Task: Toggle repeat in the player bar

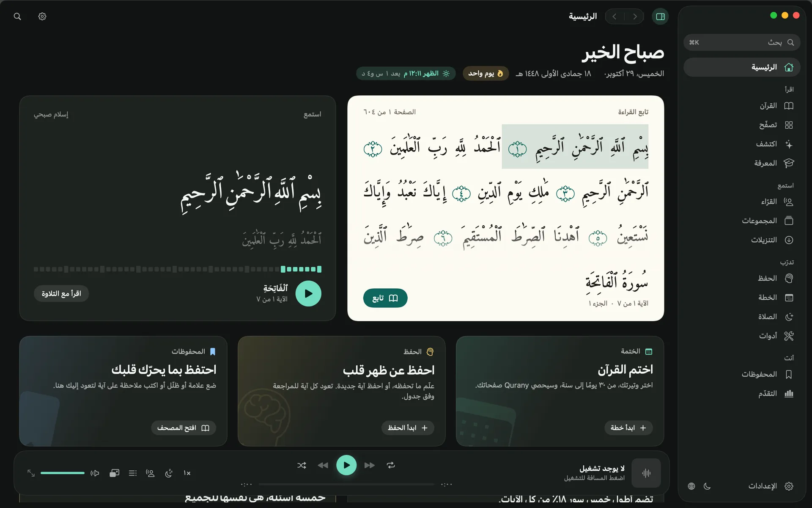Action: 391,465
